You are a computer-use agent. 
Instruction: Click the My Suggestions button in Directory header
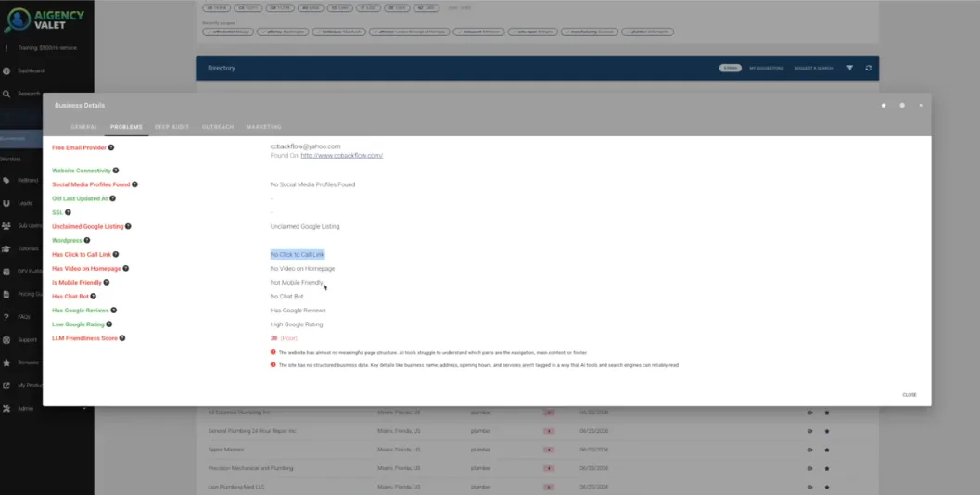(766, 68)
